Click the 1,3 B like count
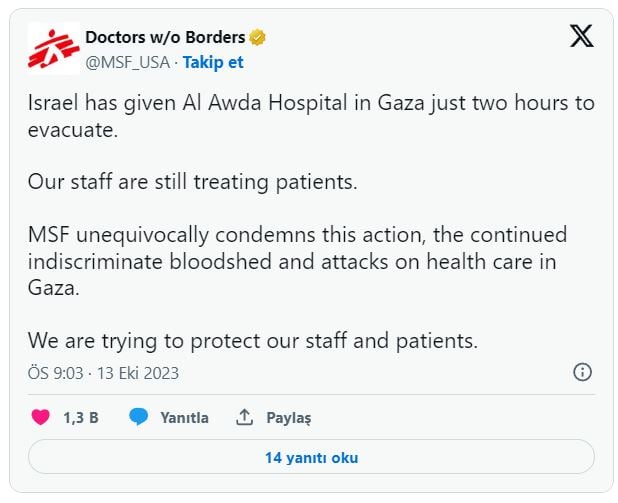 point(81,418)
